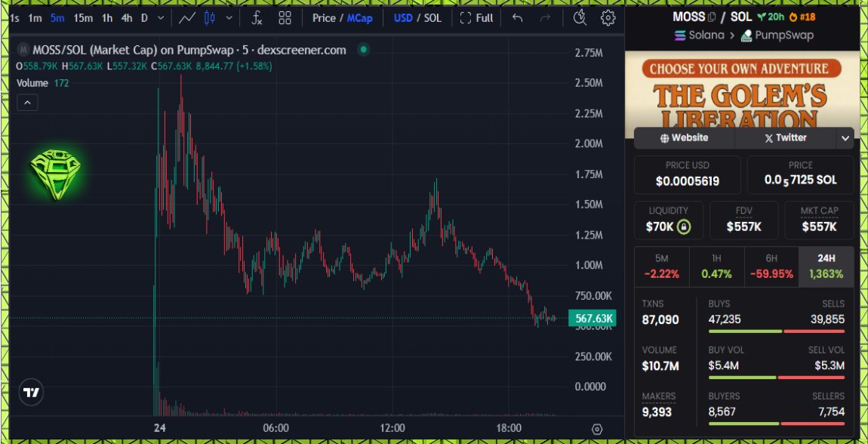
Task: Switch to the 15m timeframe
Action: (x=83, y=18)
